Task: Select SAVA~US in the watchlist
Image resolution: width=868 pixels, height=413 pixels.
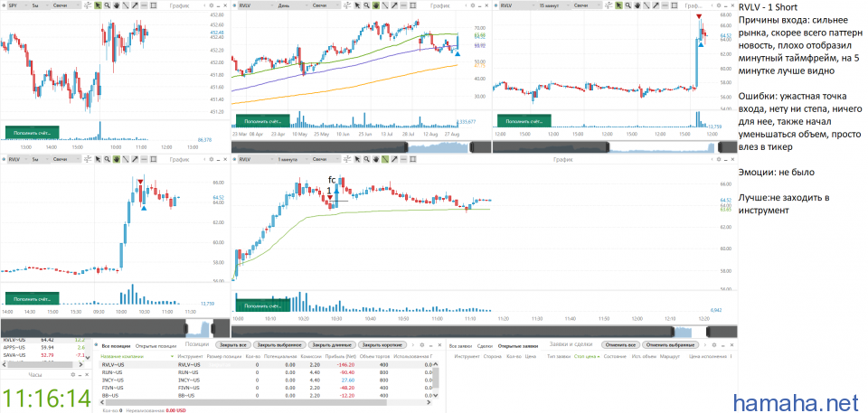Action: point(43,355)
